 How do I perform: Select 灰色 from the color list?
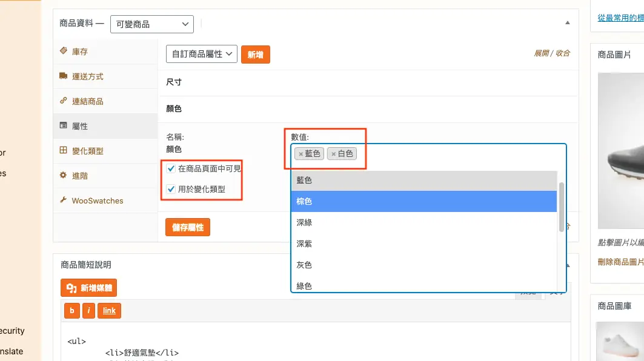point(424,265)
